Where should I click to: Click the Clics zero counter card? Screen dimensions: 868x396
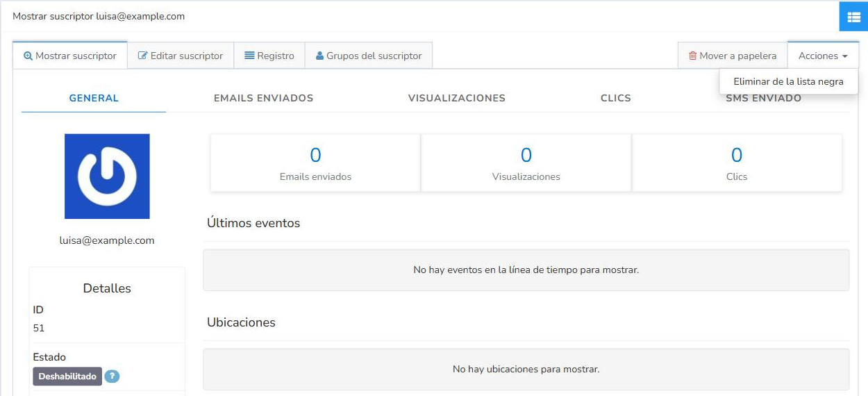[x=737, y=163]
